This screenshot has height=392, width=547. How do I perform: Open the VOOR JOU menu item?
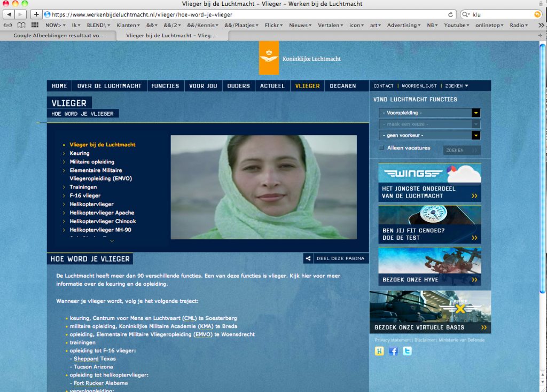[203, 86]
